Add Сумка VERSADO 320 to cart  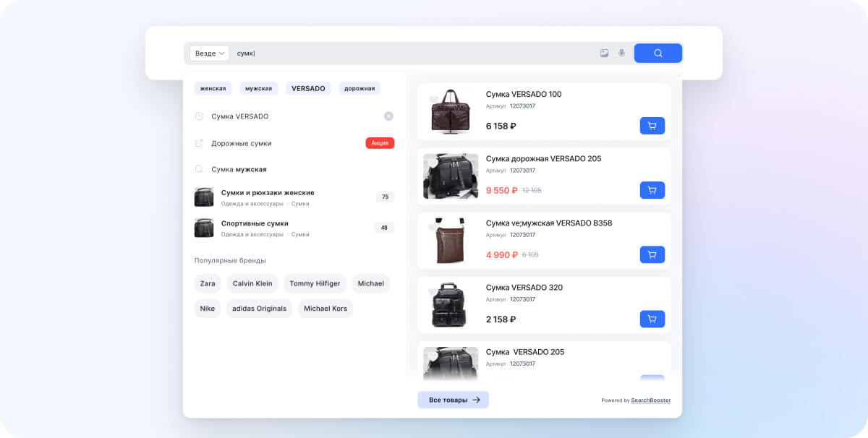click(x=652, y=319)
